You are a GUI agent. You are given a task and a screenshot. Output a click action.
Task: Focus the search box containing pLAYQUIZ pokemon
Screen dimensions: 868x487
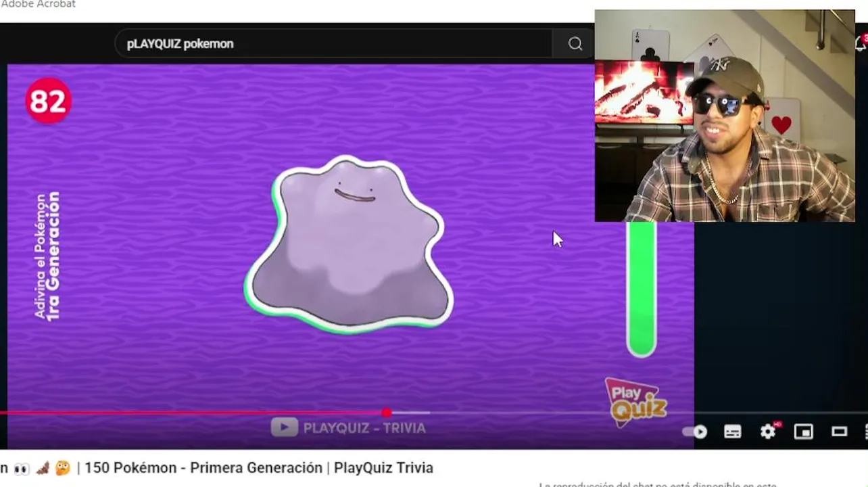pos(333,44)
